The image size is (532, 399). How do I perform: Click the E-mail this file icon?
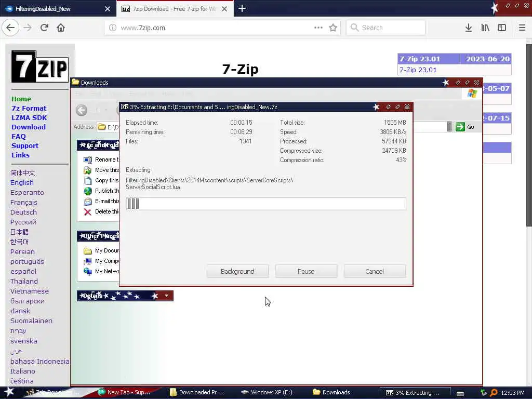(x=87, y=201)
